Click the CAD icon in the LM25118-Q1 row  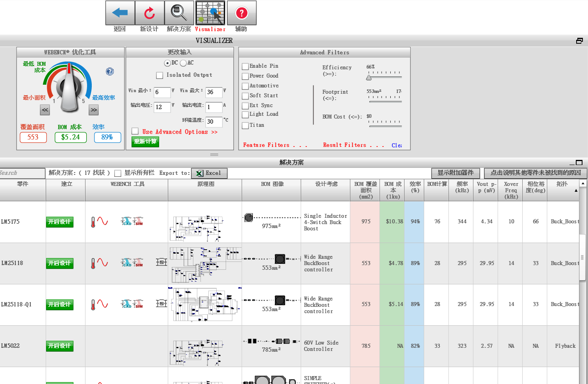tap(126, 304)
